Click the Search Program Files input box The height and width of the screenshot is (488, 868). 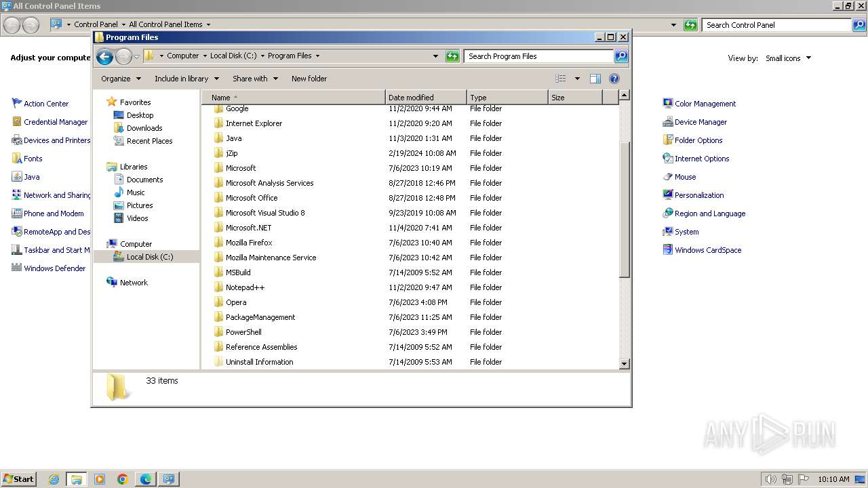[539, 56]
